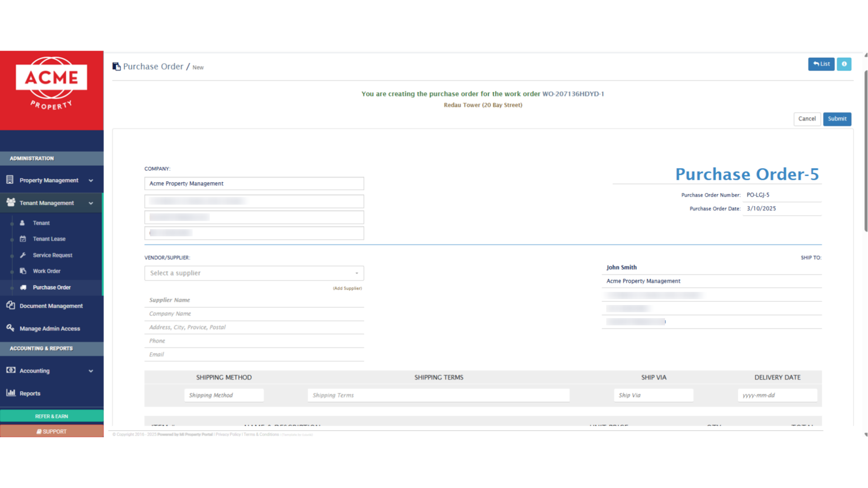
Task: Expand the Property Management section
Action: pyautogui.click(x=91, y=179)
